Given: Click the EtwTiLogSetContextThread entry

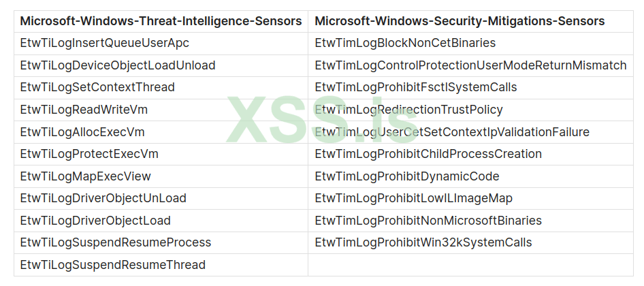Looking at the screenshot, I should click(x=97, y=88).
